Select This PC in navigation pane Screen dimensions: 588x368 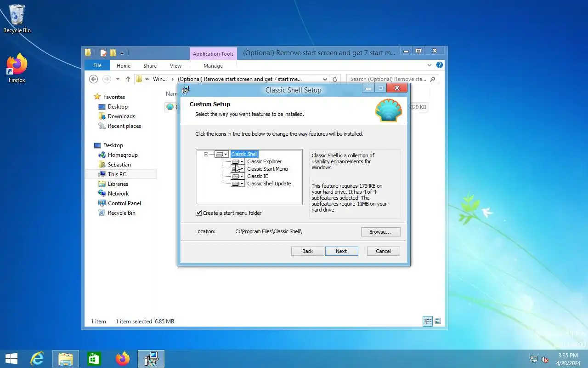point(117,174)
